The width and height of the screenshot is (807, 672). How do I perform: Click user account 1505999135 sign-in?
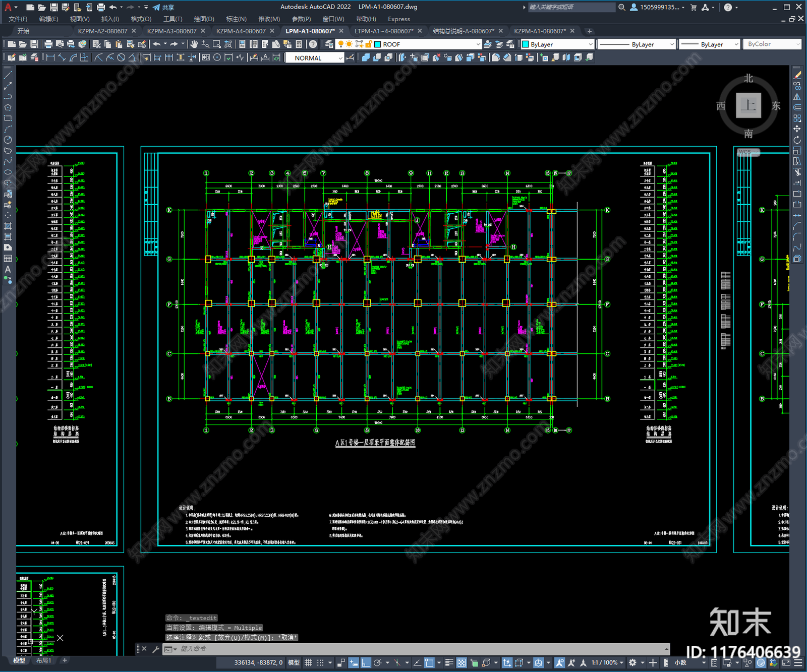tap(658, 7)
